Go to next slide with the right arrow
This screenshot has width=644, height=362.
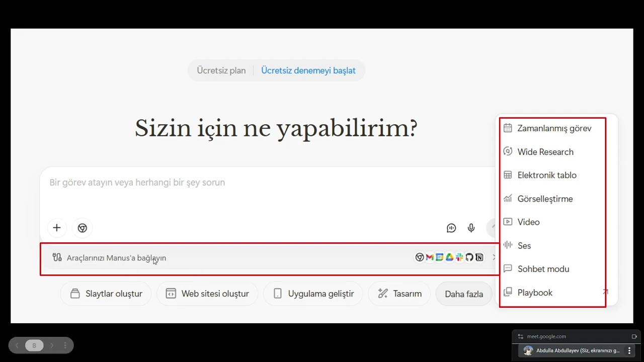[x=52, y=345]
